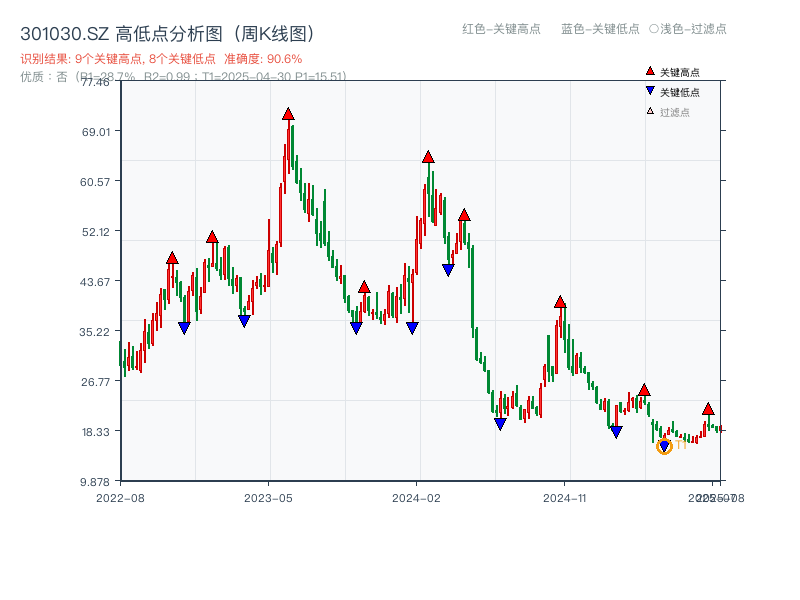800x600 pixels.
Task: Select the 周K线图 label in the title
Action: [275, 31]
